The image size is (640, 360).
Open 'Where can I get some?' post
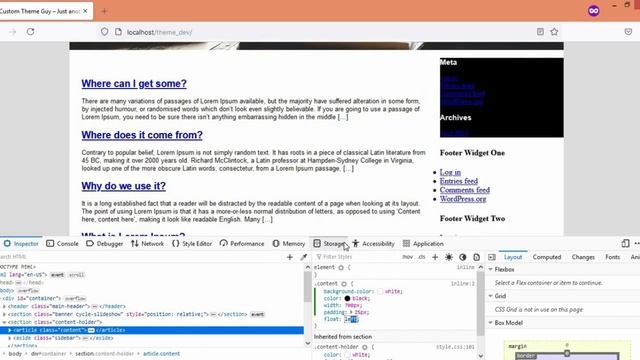[134, 84]
